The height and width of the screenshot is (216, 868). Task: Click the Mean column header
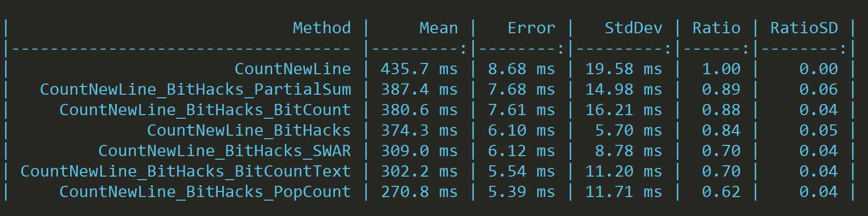[438, 28]
